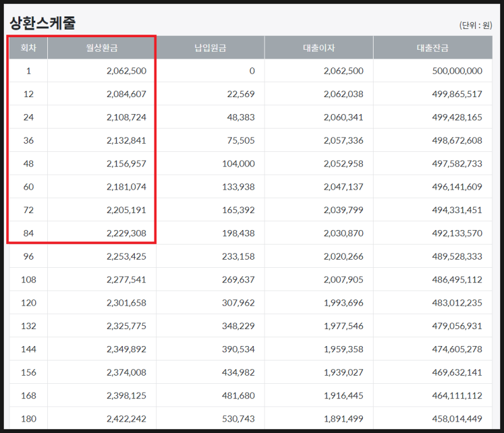The height and width of the screenshot is (433, 504).
Task: Select the 대출이자 column header
Action: click(x=319, y=48)
